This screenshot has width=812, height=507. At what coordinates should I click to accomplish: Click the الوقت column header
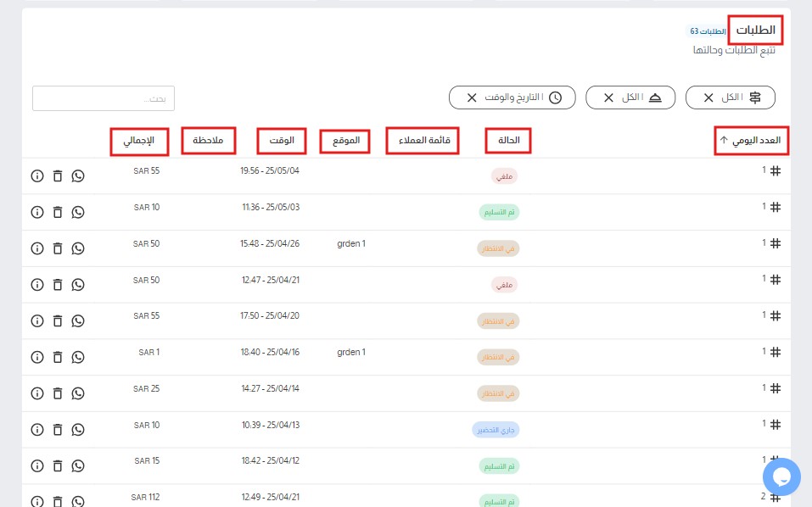coord(282,141)
